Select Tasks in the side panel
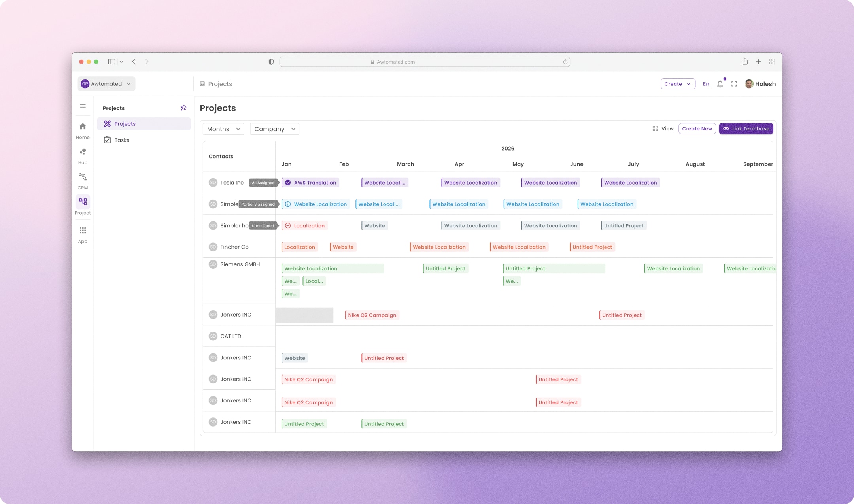Image resolution: width=854 pixels, height=504 pixels. [x=144, y=140]
